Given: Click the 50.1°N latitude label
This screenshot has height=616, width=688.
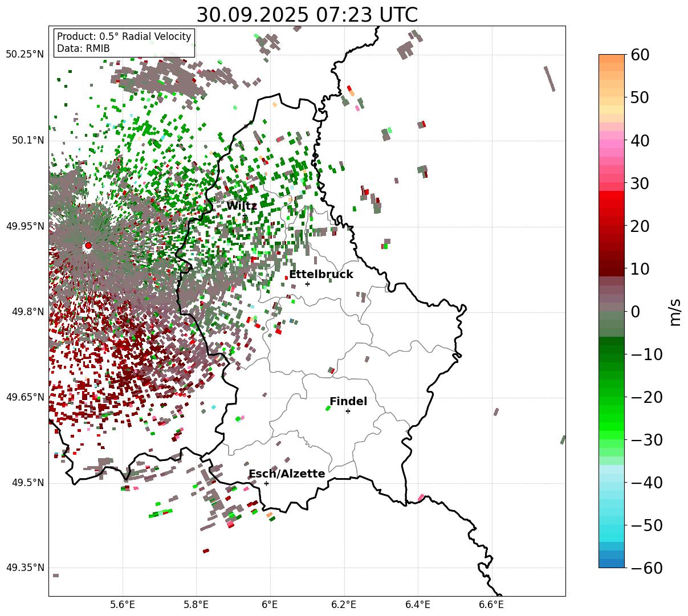Looking at the screenshot, I should [x=27, y=140].
